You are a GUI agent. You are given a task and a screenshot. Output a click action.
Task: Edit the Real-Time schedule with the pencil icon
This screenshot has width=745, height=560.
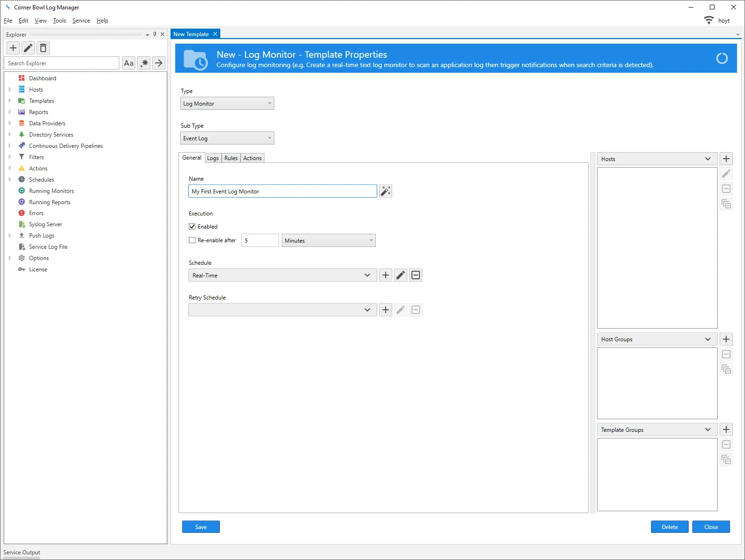tap(401, 275)
